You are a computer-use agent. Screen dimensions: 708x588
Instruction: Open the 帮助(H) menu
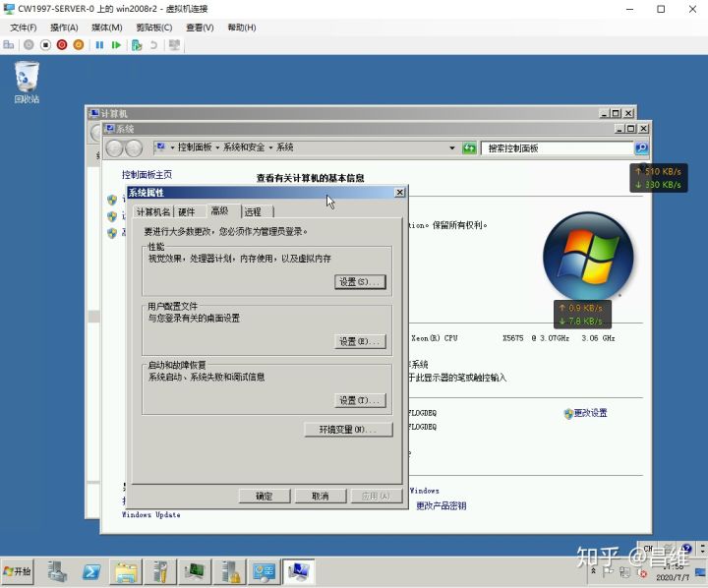(242, 28)
